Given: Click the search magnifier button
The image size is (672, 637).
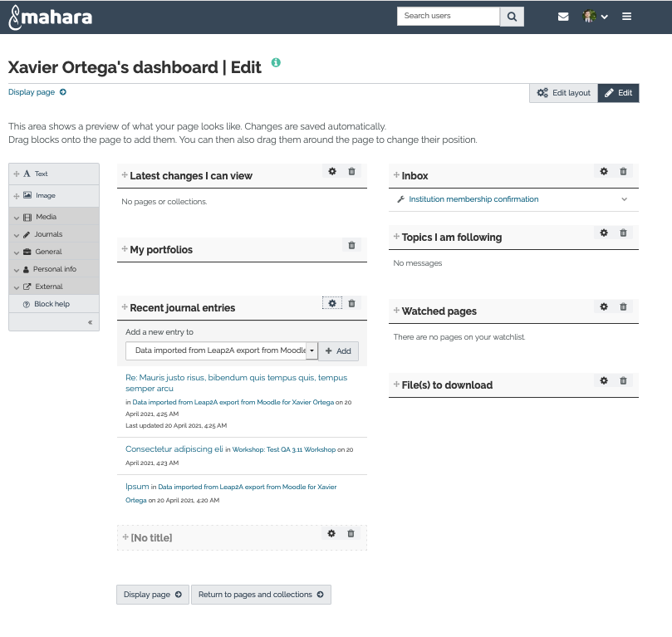Looking at the screenshot, I should point(512,17).
